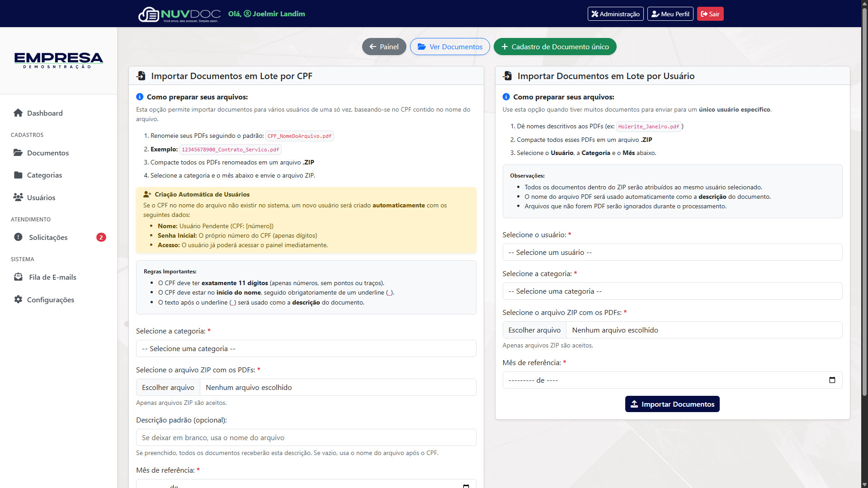Click the Solicitações exclamation icon
868x488 pixels.
tap(18, 237)
